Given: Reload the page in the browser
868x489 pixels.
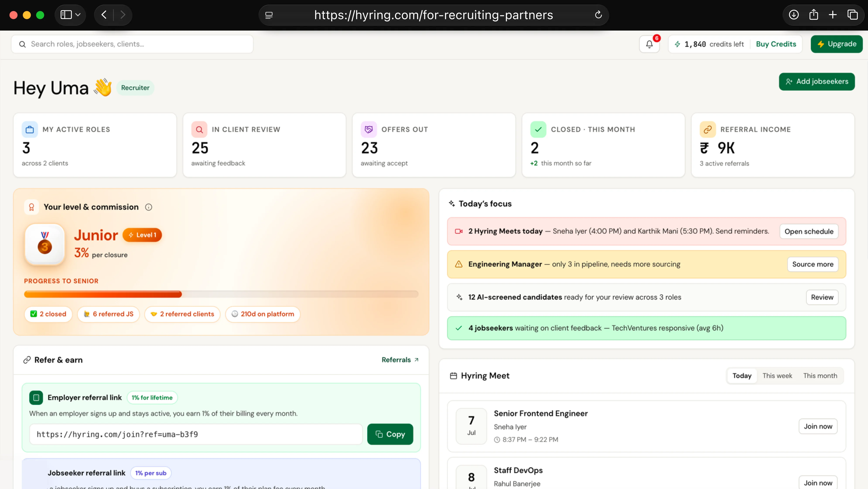Looking at the screenshot, I should click(598, 15).
